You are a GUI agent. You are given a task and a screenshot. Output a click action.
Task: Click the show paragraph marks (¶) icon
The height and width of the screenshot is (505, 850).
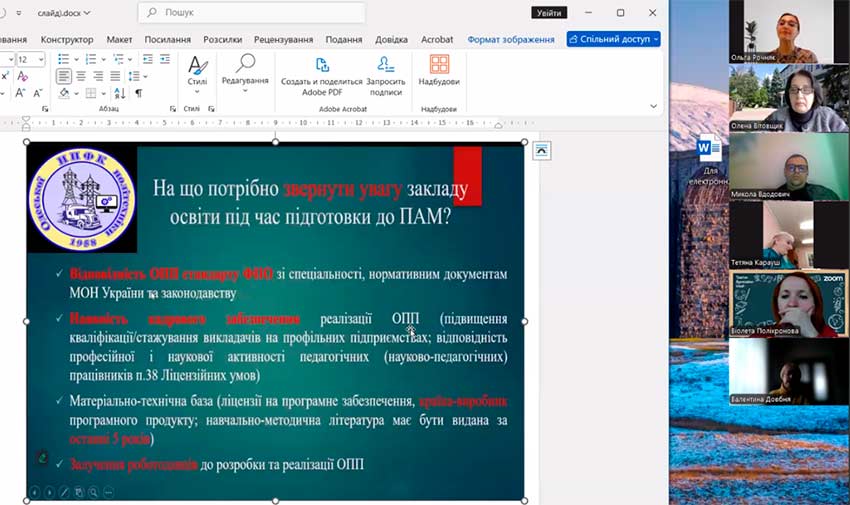point(139,93)
